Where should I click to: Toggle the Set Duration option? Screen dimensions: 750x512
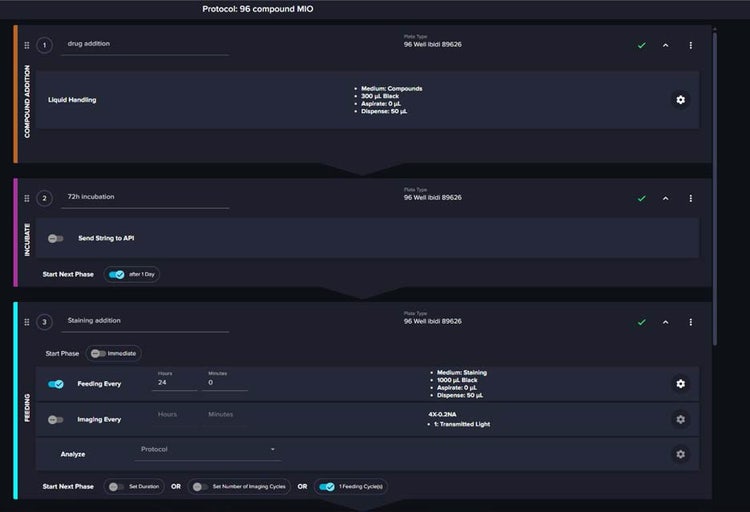117,487
